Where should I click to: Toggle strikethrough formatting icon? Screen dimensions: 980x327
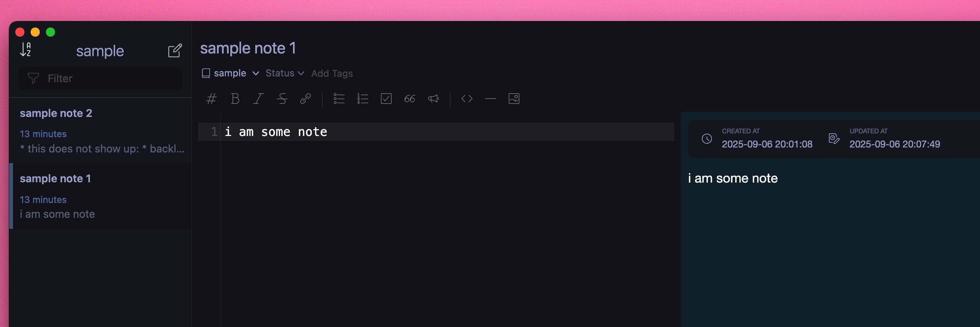282,99
